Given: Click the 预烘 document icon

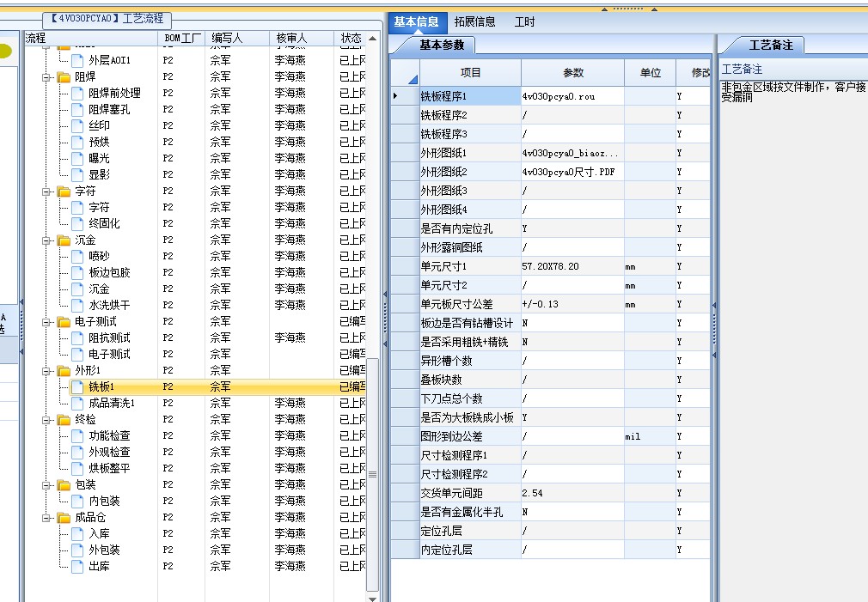Looking at the screenshot, I should tap(77, 143).
